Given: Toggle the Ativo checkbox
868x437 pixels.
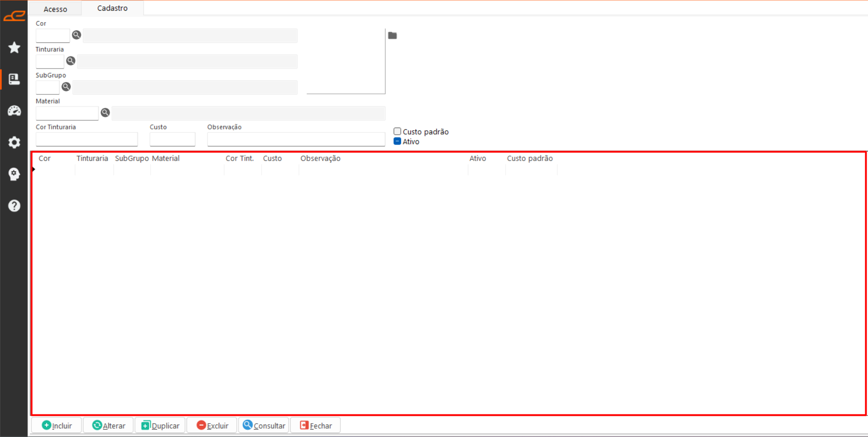Looking at the screenshot, I should (x=397, y=141).
